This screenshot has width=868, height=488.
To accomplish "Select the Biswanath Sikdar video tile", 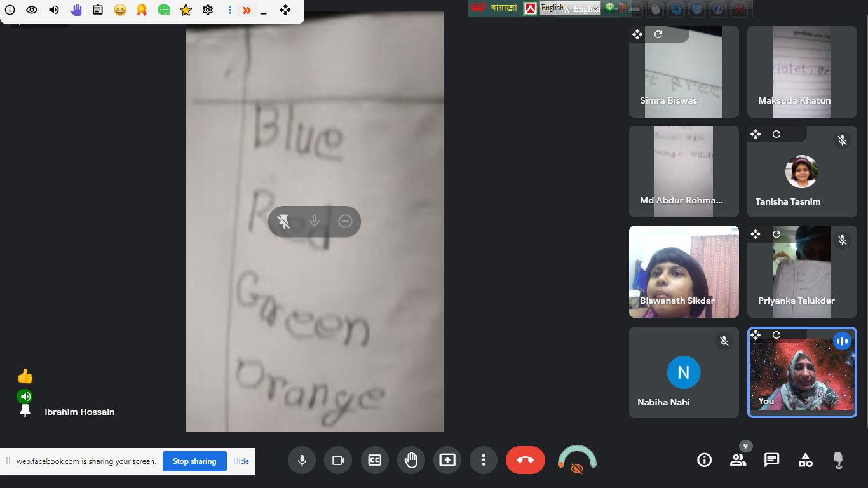I will [x=684, y=272].
